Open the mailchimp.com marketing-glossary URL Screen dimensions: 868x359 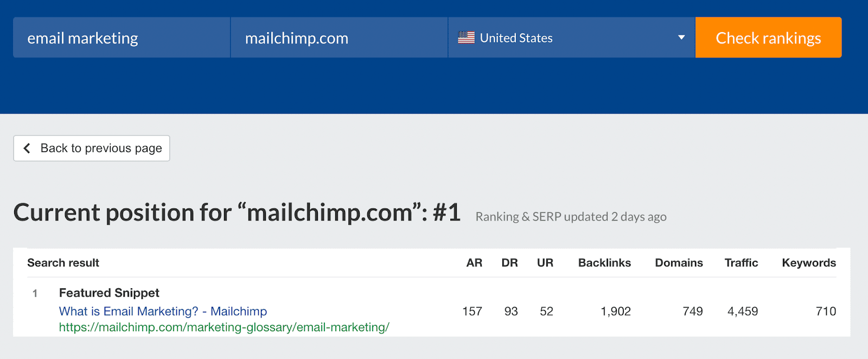(224, 327)
